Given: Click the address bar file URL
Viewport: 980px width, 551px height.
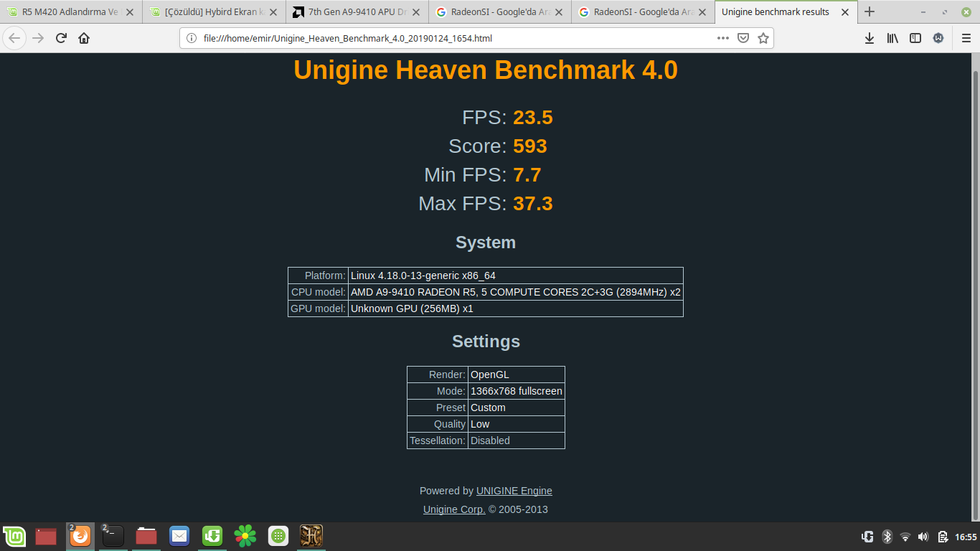Looking at the screenshot, I should click(x=348, y=38).
